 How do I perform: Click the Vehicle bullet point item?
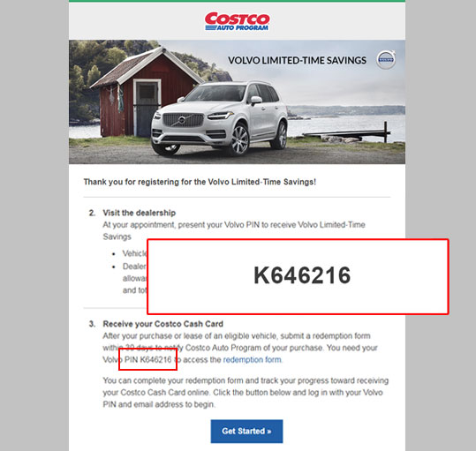tap(134, 253)
